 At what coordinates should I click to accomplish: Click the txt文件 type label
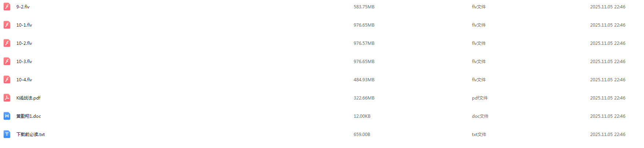[479, 135]
